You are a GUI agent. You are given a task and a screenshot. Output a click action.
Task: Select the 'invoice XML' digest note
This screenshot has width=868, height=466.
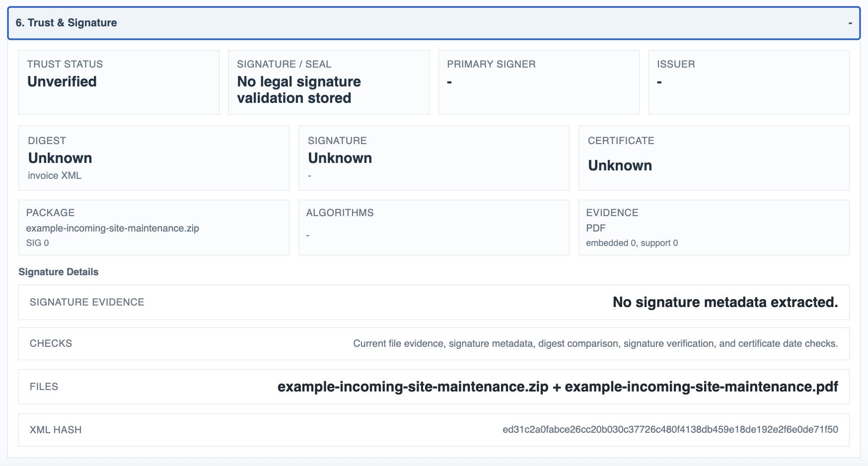point(55,175)
